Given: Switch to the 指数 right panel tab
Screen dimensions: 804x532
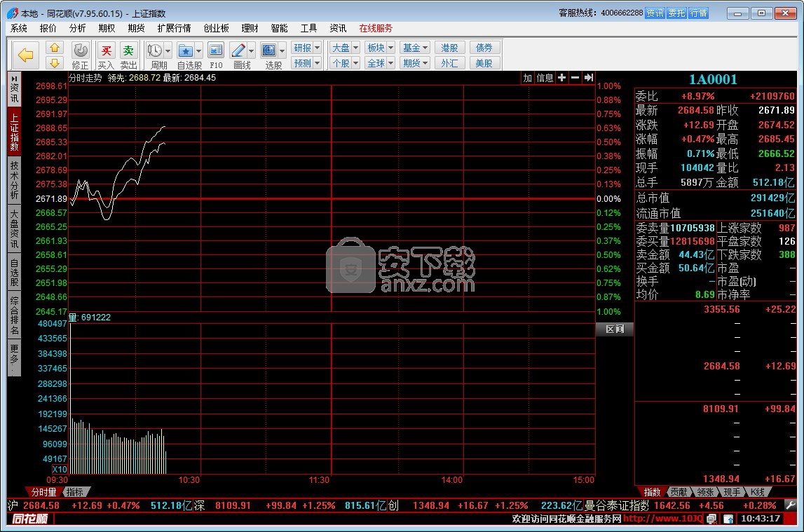Looking at the screenshot, I should [x=652, y=492].
